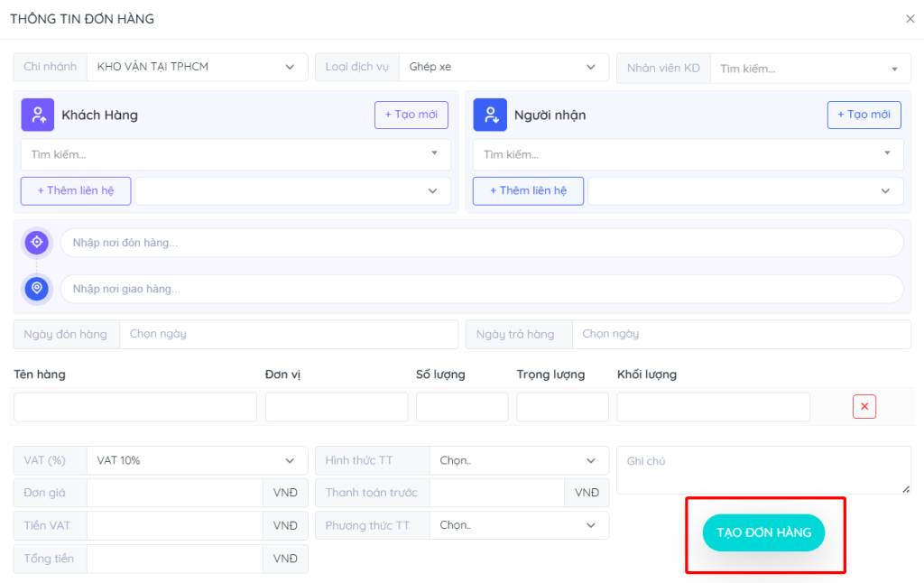Expand the Loại dịch vụ dropdown
Screen dimensions: 924x583
tap(503, 67)
